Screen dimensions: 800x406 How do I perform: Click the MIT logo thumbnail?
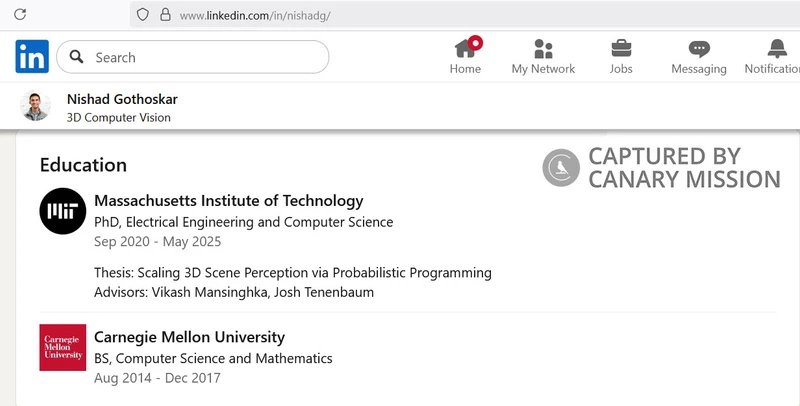63,211
